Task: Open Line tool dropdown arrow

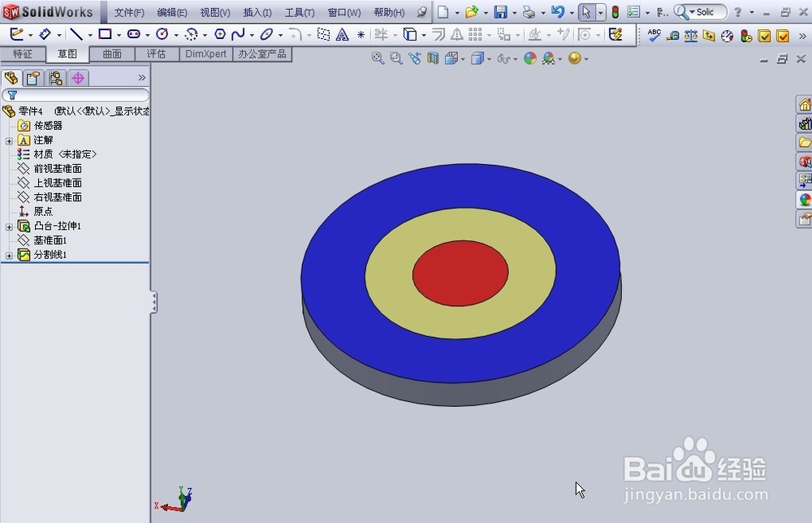Action: (90, 35)
